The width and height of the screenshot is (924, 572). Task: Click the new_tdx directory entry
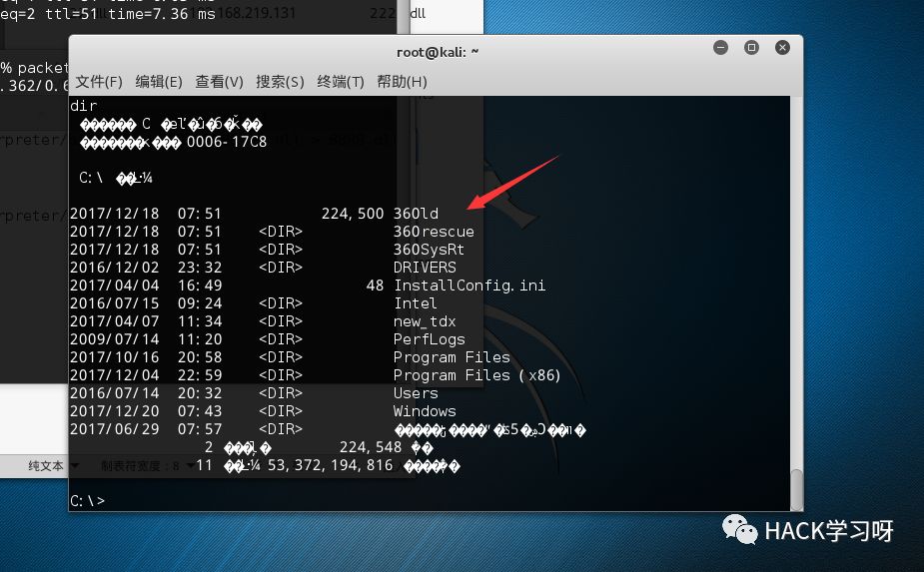click(425, 321)
